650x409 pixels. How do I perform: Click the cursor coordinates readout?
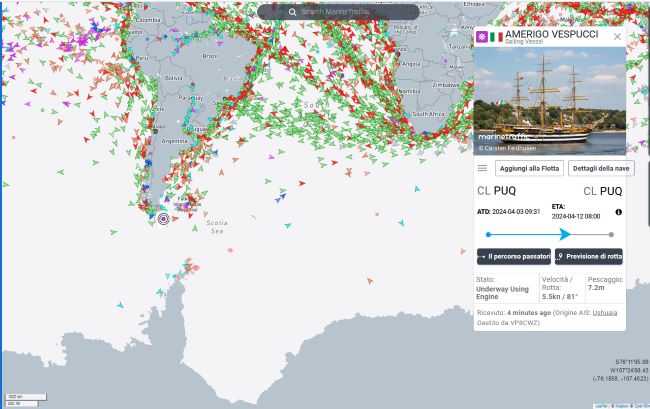pos(621,370)
